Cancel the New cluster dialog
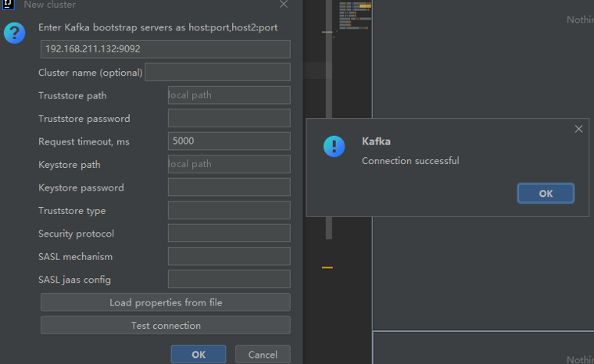 (x=263, y=355)
